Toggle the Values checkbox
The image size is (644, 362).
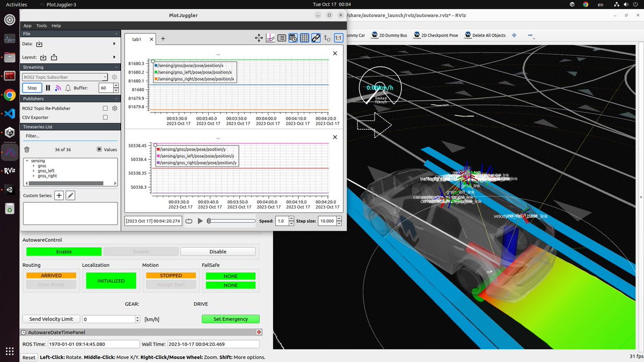coord(100,150)
